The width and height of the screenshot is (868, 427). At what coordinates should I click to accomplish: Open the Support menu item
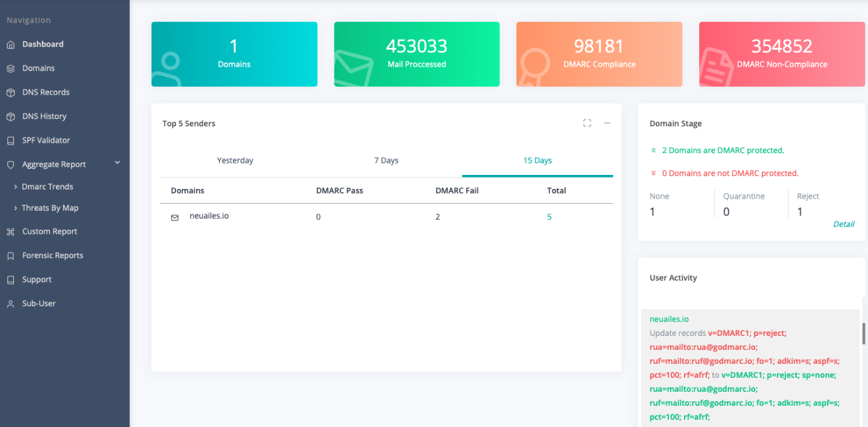pyautogui.click(x=36, y=279)
